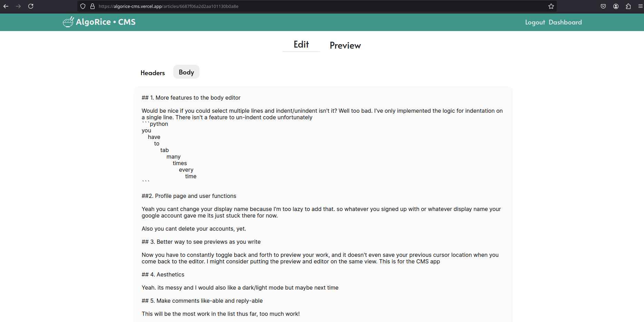The height and width of the screenshot is (322, 644).
Task: Click 'Also you cant delete your accounts, yet.'
Action: (194, 229)
